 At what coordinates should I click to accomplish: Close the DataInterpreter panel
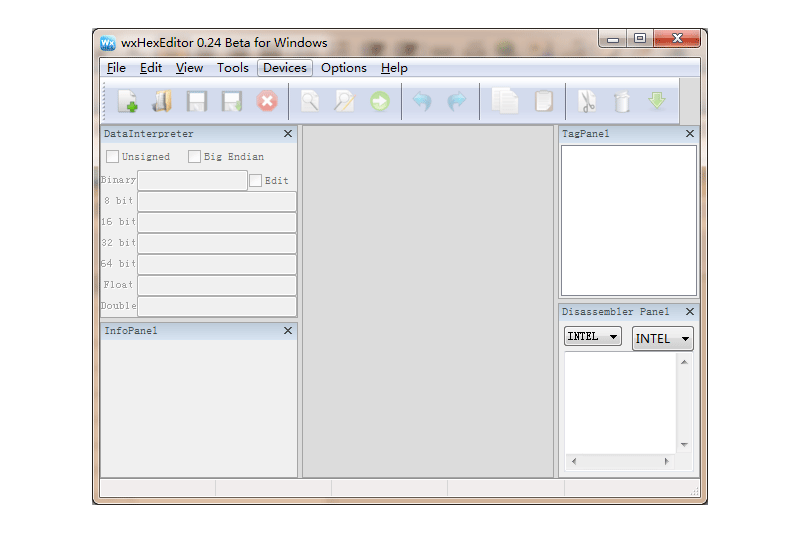[x=288, y=134]
